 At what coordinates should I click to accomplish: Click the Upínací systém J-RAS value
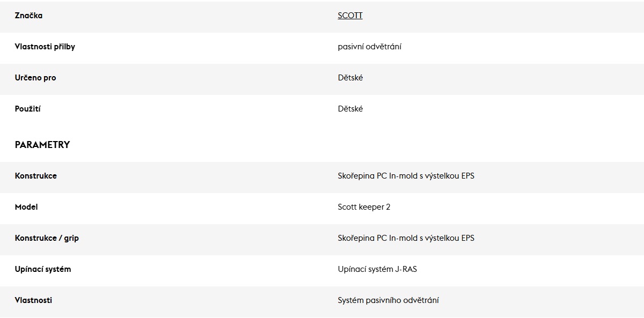tap(377, 269)
